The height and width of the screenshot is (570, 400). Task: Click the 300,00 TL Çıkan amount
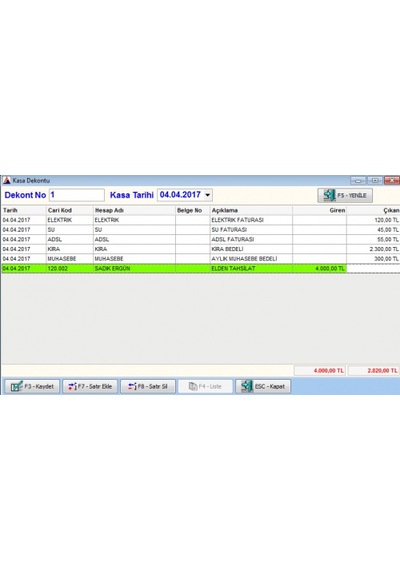373,259
